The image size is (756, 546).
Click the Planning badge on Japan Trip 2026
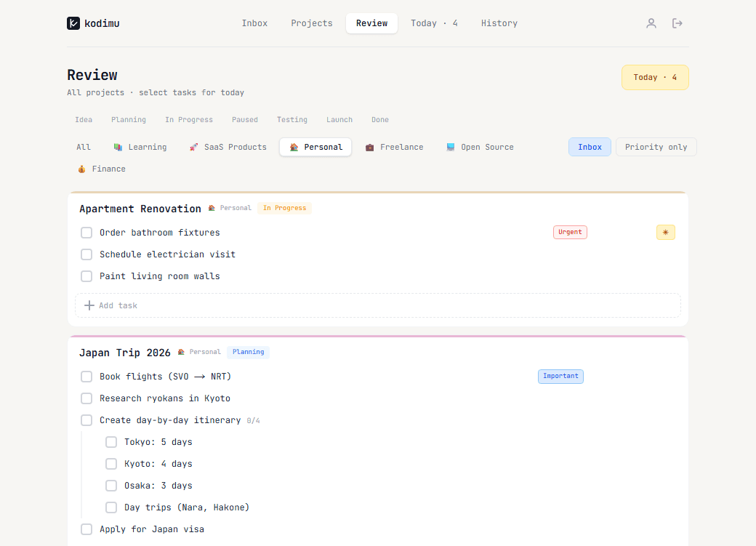248,352
